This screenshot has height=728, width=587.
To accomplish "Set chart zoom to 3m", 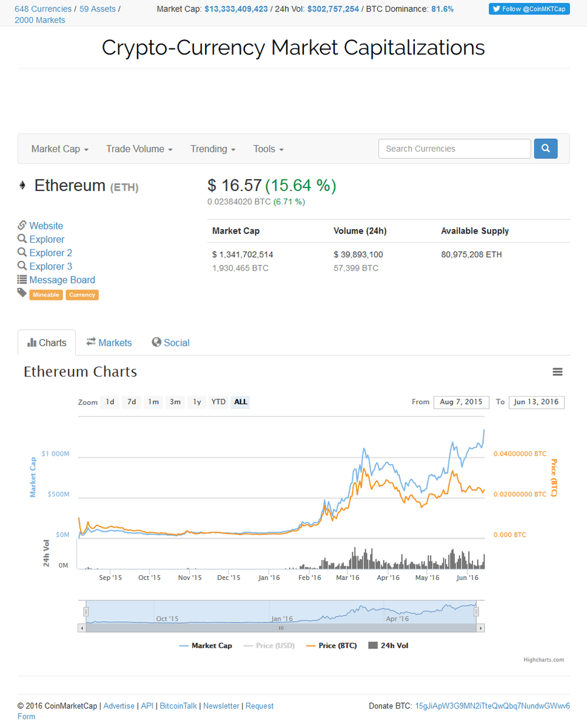I will point(175,402).
